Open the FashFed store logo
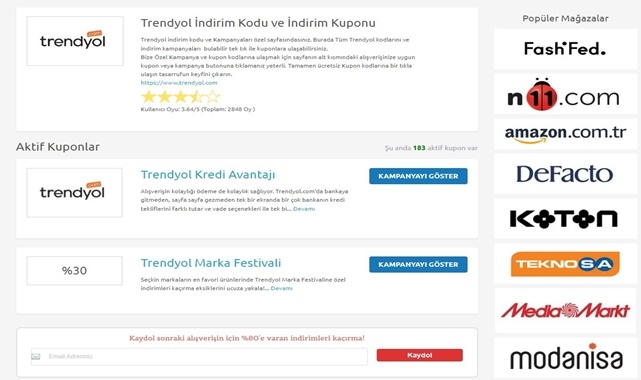The image size is (641, 380). tap(565, 49)
